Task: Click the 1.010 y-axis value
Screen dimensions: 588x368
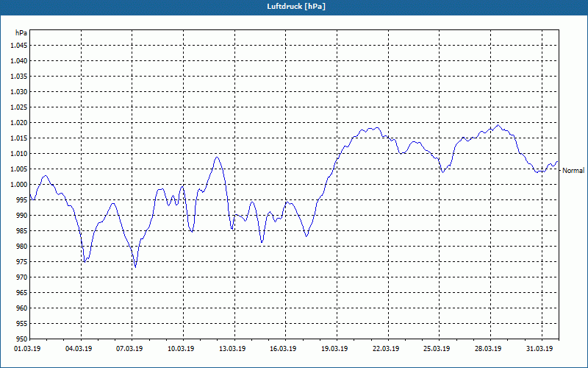Action: click(19, 154)
